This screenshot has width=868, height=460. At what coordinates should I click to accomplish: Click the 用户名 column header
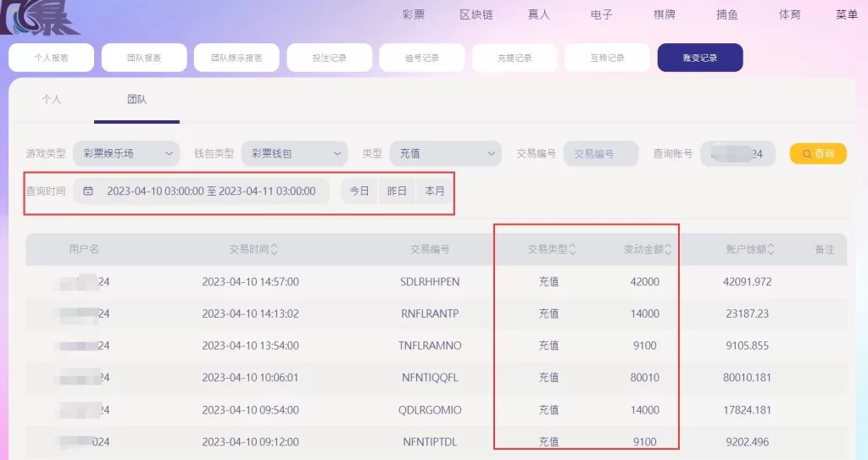point(84,249)
